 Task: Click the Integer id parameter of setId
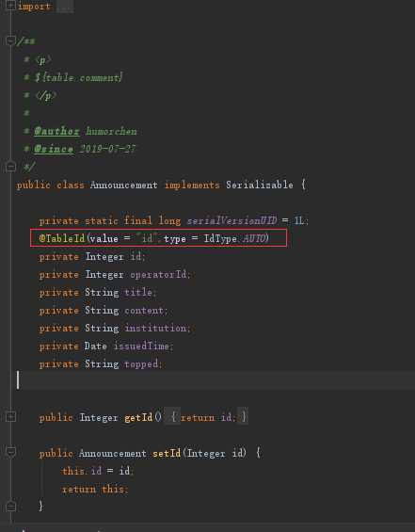(x=215, y=453)
